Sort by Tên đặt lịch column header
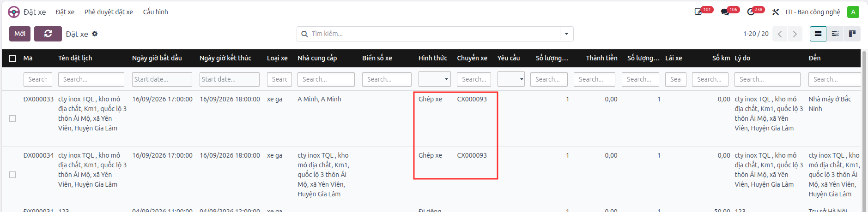The height and width of the screenshot is (212, 868). click(x=75, y=58)
